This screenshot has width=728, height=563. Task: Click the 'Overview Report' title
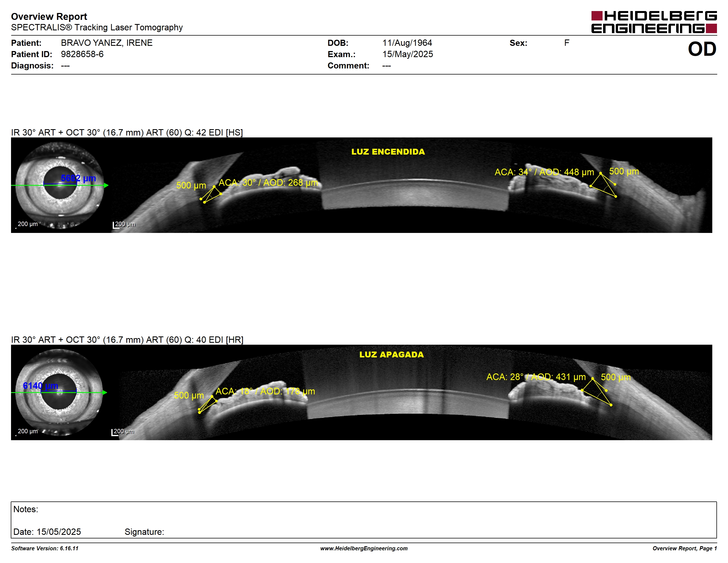tap(49, 16)
